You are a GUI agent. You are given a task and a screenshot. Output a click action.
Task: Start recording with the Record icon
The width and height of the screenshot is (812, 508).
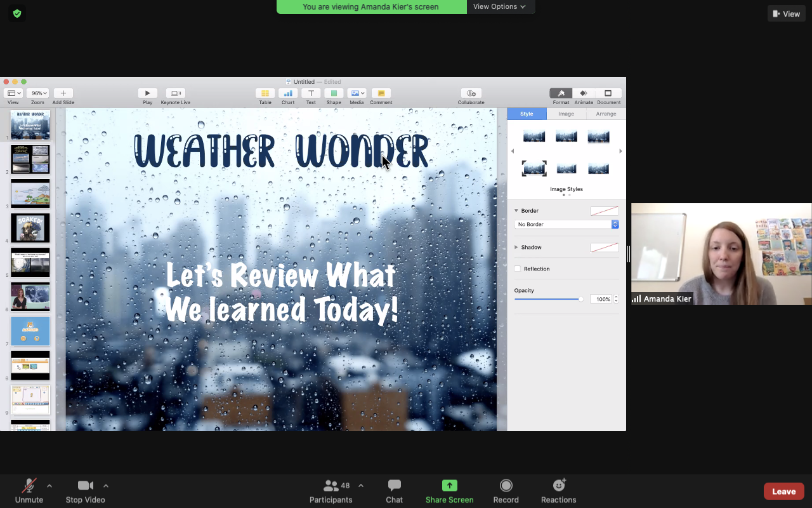[506, 486]
